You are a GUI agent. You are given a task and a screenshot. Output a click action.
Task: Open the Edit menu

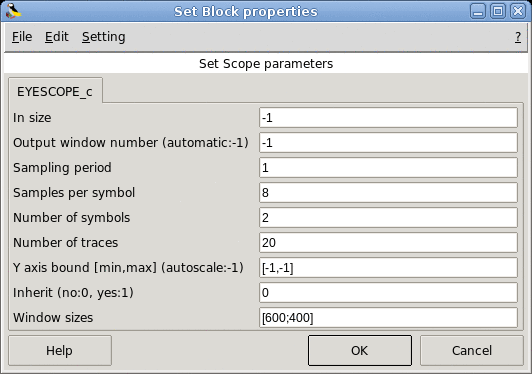pyautogui.click(x=57, y=37)
